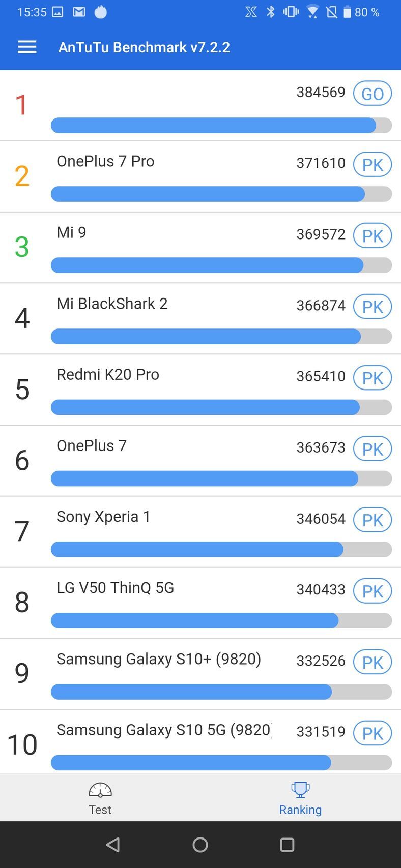The height and width of the screenshot is (868, 401).
Task: Open recent apps with square button
Action: 287,845
